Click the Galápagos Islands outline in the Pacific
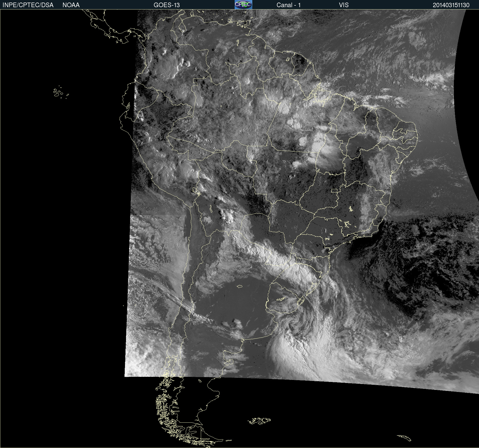The height and width of the screenshot is (448, 479). [x=58, y=93]
